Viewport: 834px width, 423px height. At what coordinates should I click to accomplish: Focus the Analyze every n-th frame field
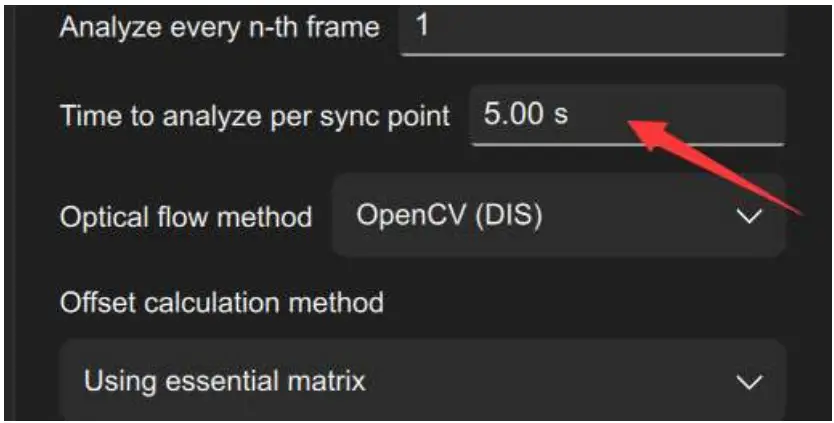pyautogui.click(x=590, y=27)
